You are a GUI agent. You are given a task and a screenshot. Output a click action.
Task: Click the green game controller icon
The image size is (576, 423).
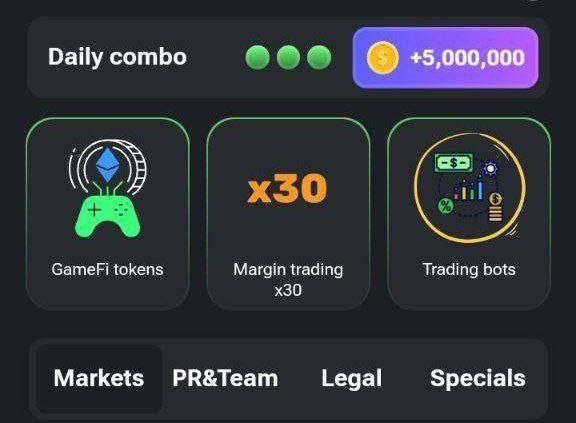click(x=107, y=217)
